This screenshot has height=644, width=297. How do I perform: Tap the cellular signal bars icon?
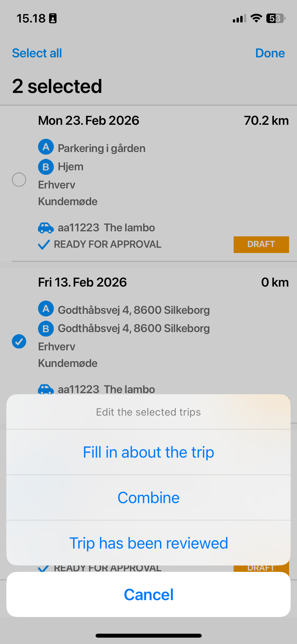(239, 19)
